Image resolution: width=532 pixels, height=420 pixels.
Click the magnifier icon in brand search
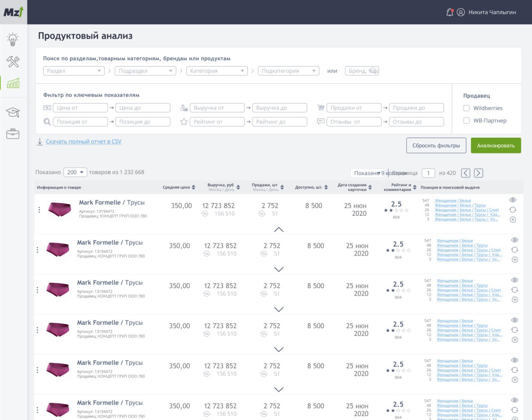(x=373, y=71)
